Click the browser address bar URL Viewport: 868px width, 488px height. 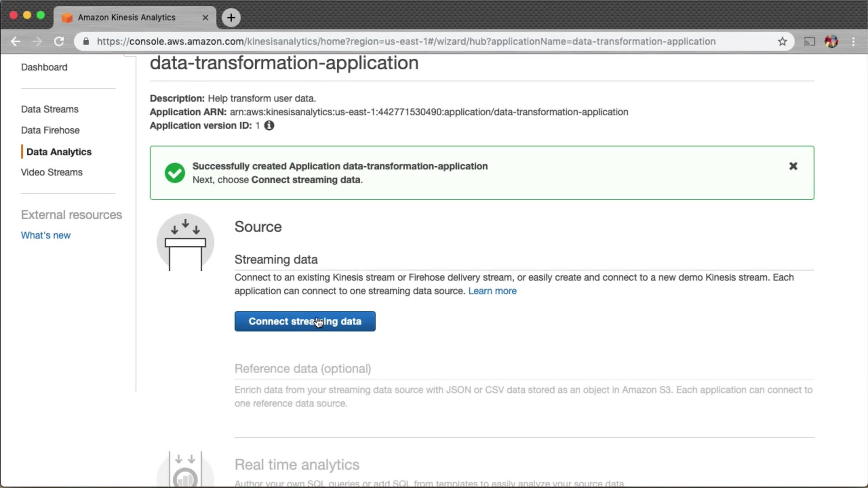[x=406, y=42]
